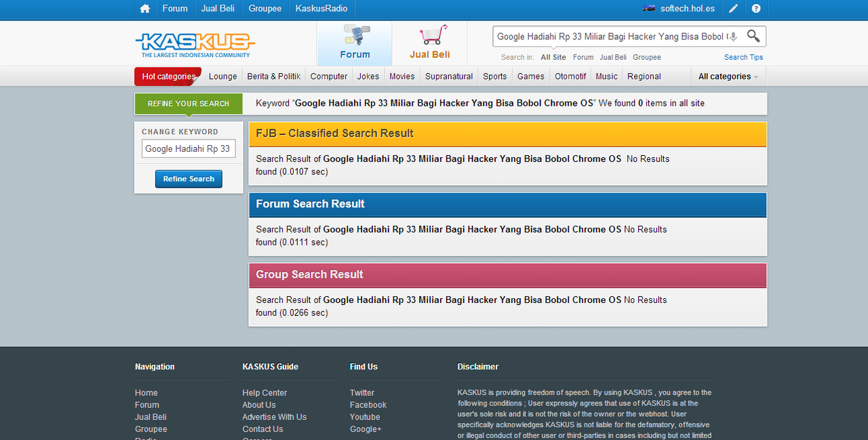Open the Music category

click(607, 77)
